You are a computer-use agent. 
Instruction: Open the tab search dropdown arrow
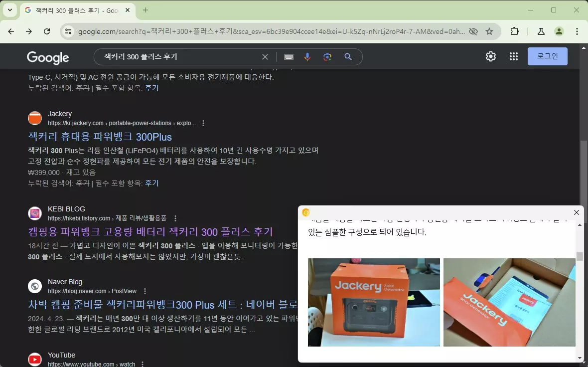(10, 10)
